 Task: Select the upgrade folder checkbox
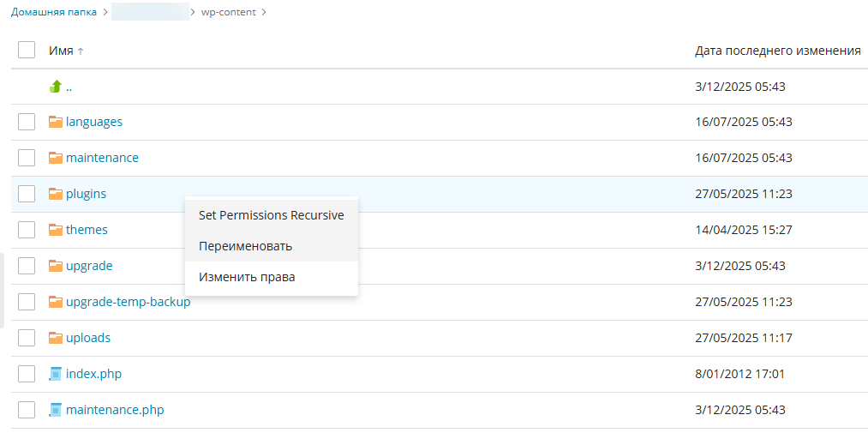tap(27, 266)
